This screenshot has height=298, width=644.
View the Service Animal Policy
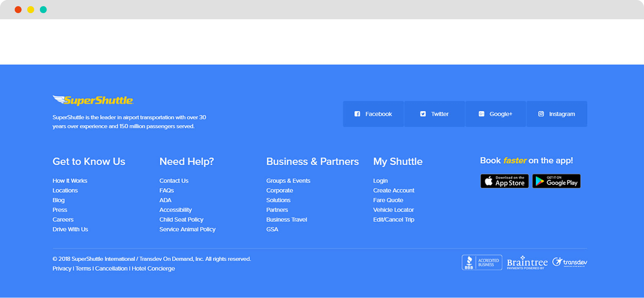[x=188, y=229]
